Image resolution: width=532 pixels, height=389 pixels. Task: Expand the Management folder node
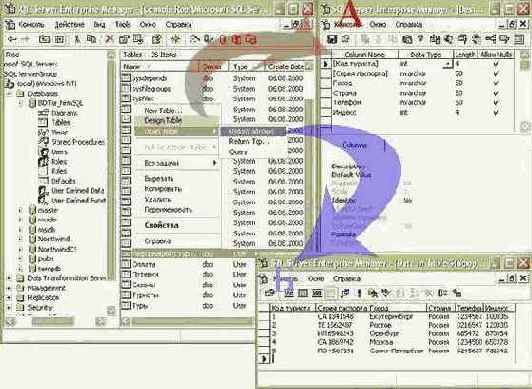(10, 288)
